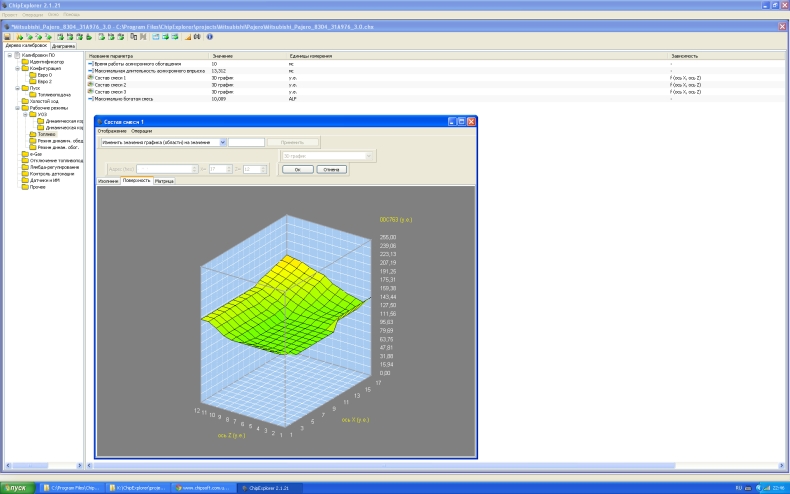Select the e-Gas folder in tree
Viewport: 790px width, 494px height.
pos(36,154)
